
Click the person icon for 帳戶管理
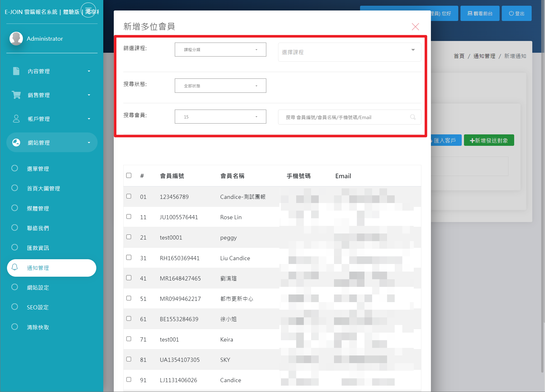(x=16, y=119)
